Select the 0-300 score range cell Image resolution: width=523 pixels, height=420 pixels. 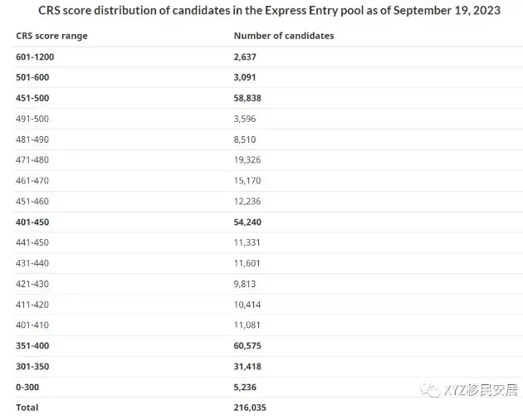point(27,387)
